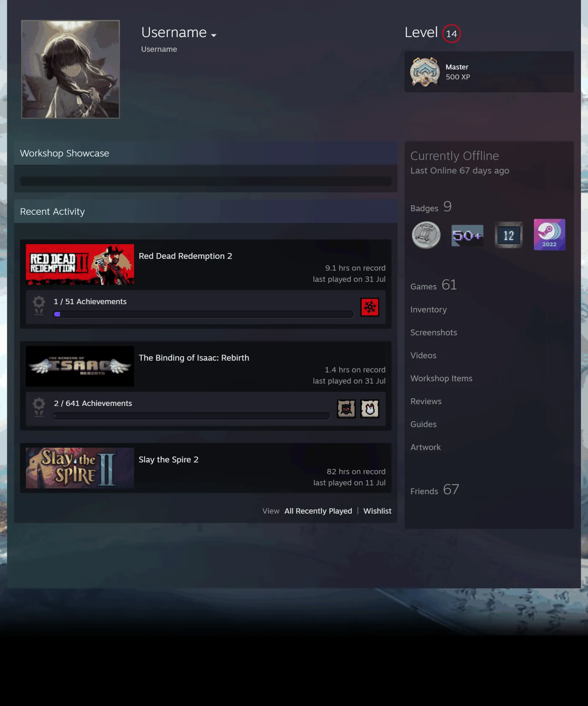Viewport: 588px width, 706px height.
Task: Open the profile avatar picture
Action: click(71, 69)
